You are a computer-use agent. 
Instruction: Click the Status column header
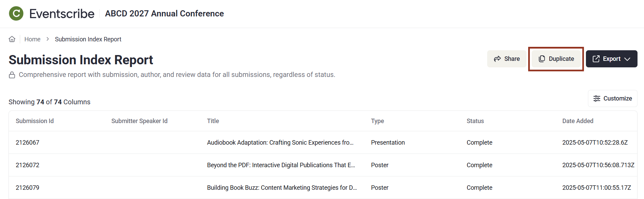tap(475, 121)
